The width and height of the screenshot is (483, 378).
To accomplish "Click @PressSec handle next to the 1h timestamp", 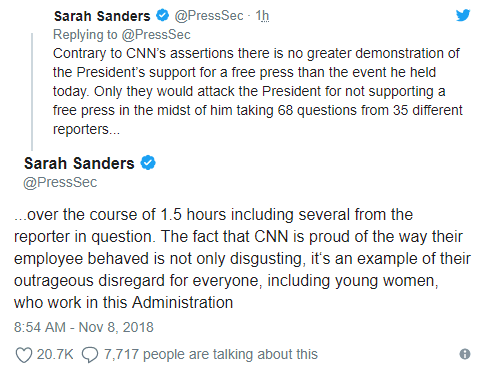I will 209,16.
